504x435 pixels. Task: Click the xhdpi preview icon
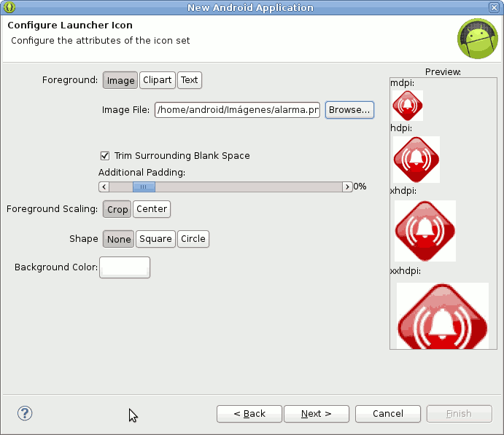point(425,231)
